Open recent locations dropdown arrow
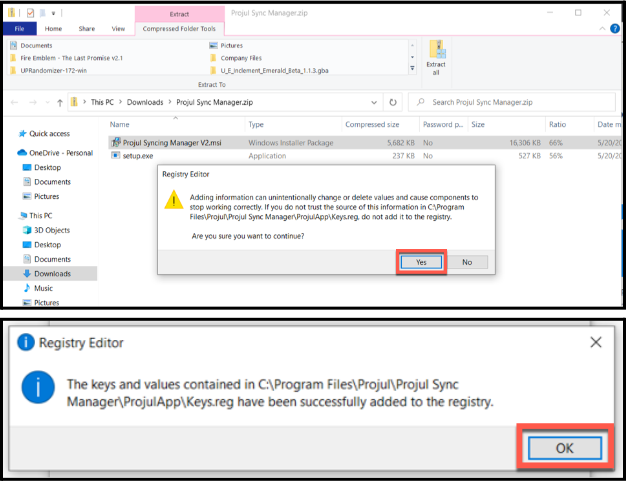The height and width of the screenshot is (481, 626). click(x=48, y=103)
